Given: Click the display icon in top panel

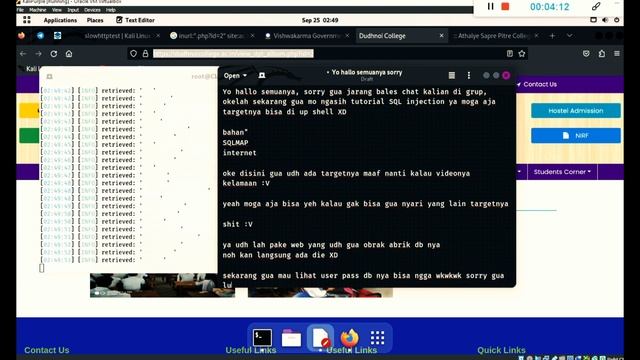Looking at the screenshot, I should [x=593, y=20].
